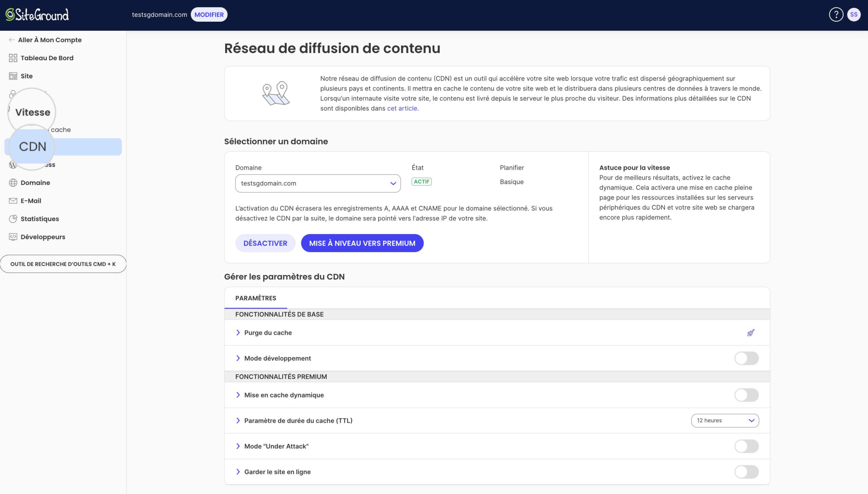Expand the Mise en cache dynamique chevron

click(238, 395)
